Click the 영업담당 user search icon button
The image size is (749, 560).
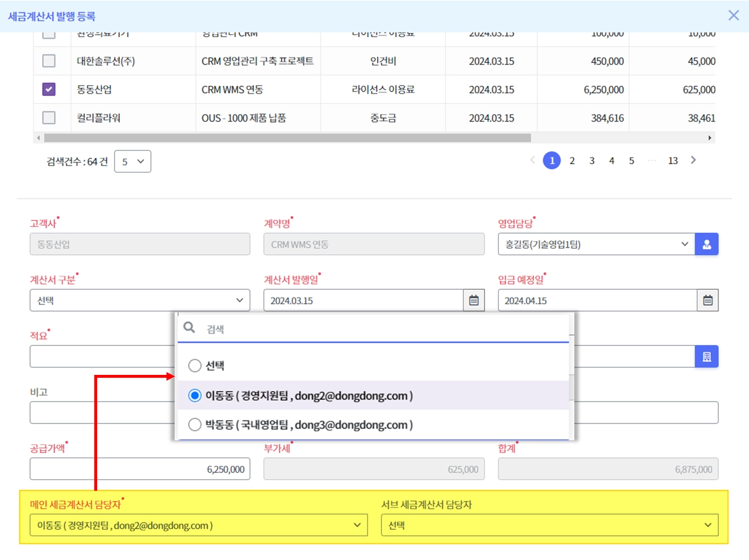[x=706, y=244]
